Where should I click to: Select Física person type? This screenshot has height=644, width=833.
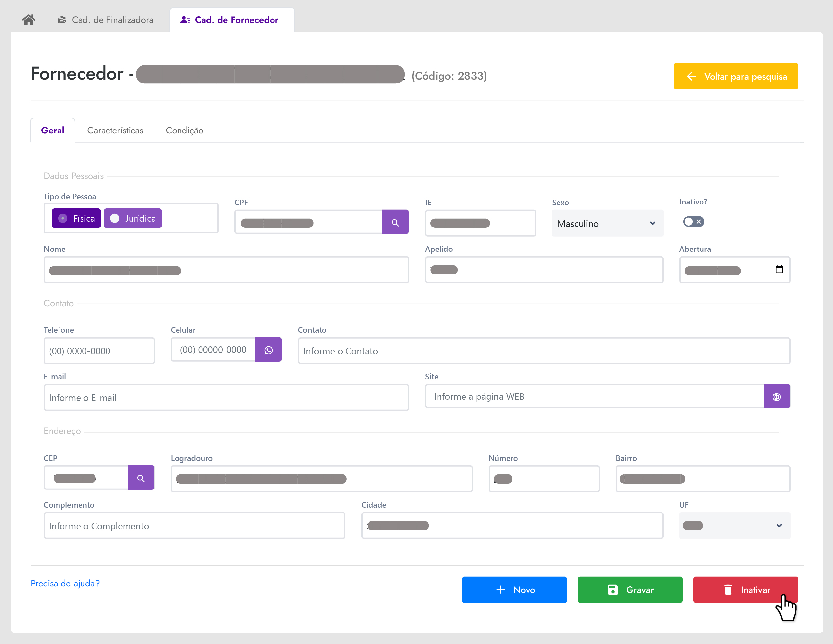[x=76, y=219]
